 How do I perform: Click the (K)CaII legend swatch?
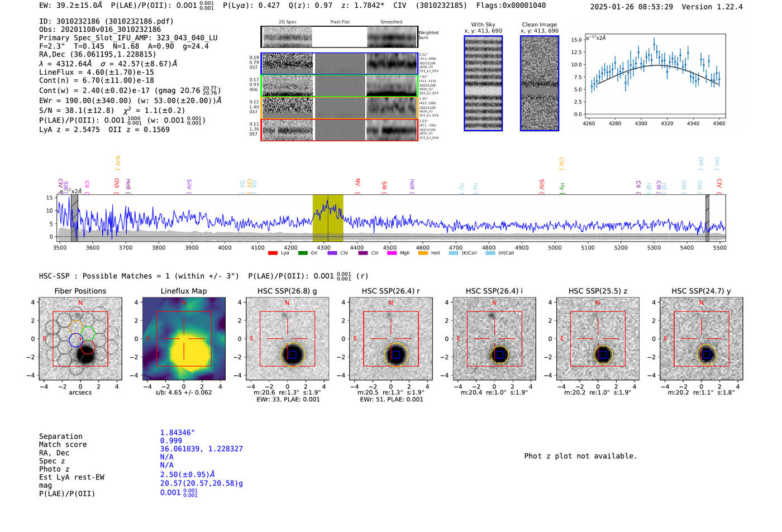tap(453, 253)
